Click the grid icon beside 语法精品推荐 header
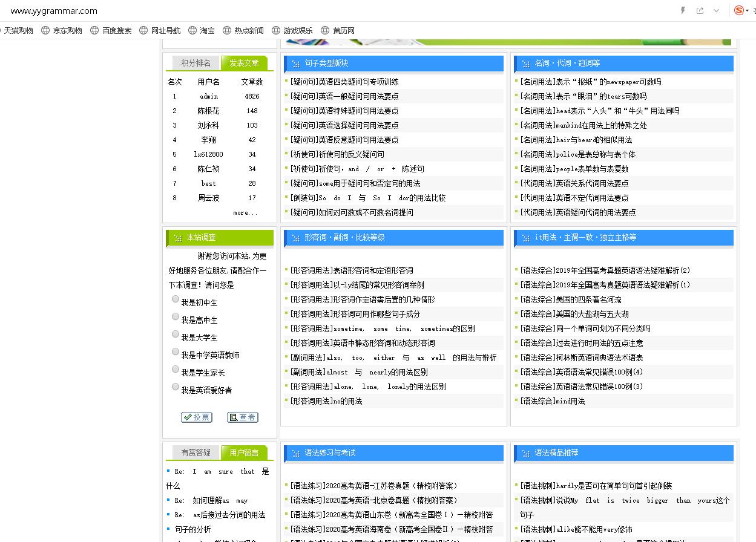Viewport: 756px width, 542px height. (525, 452)
